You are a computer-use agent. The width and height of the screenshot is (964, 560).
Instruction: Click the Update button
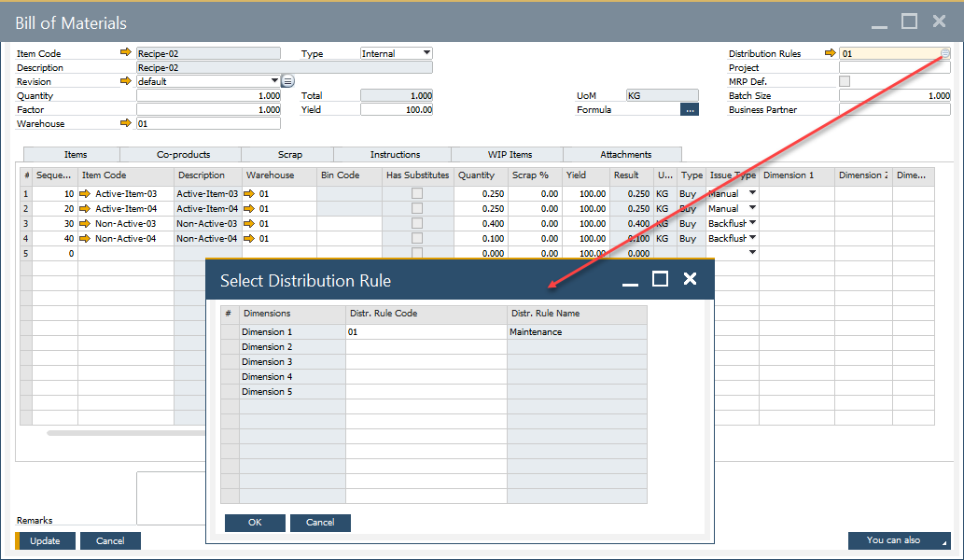coord(45,540)
